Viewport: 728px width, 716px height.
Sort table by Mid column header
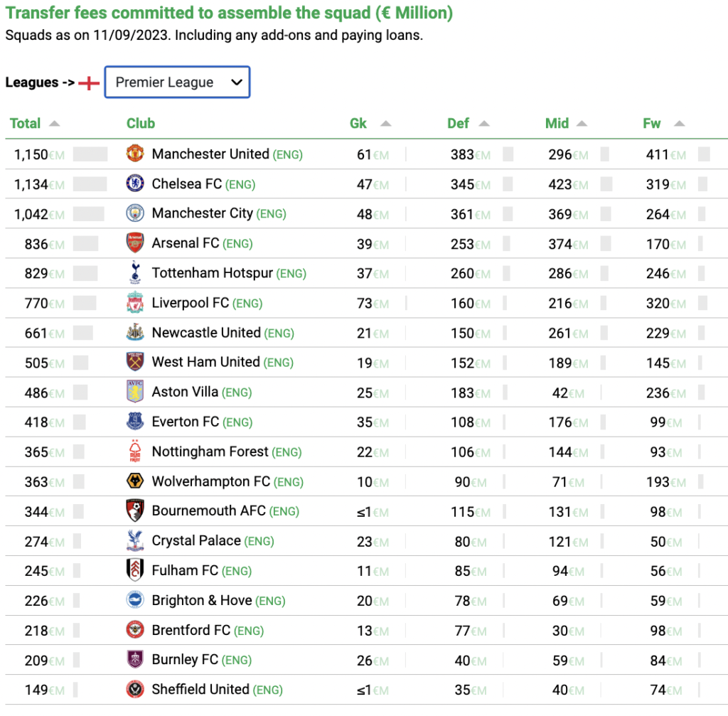[x=557, y=123]
